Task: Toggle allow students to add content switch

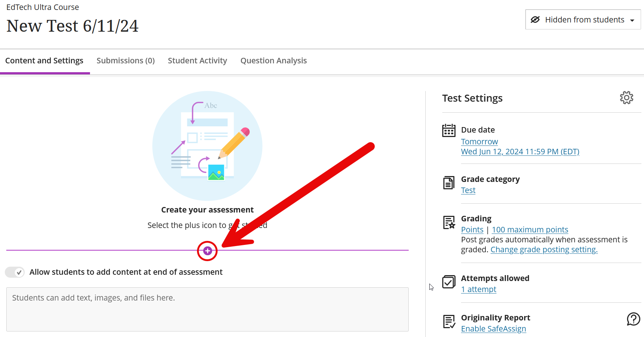Action: (15, 272)
